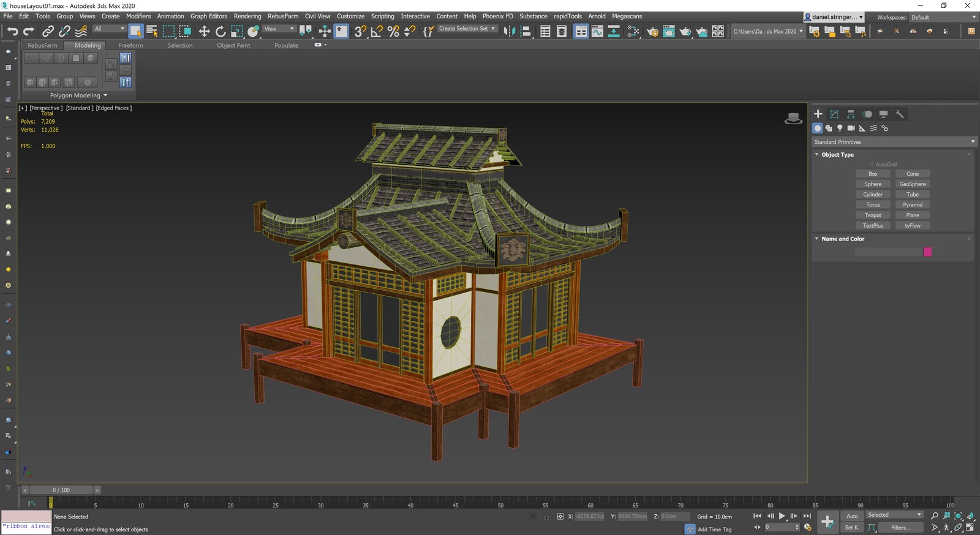Open the Graph Editors menu
Image resolution: width=980 pixels, height=535 pixels.
tap(209, 17)
